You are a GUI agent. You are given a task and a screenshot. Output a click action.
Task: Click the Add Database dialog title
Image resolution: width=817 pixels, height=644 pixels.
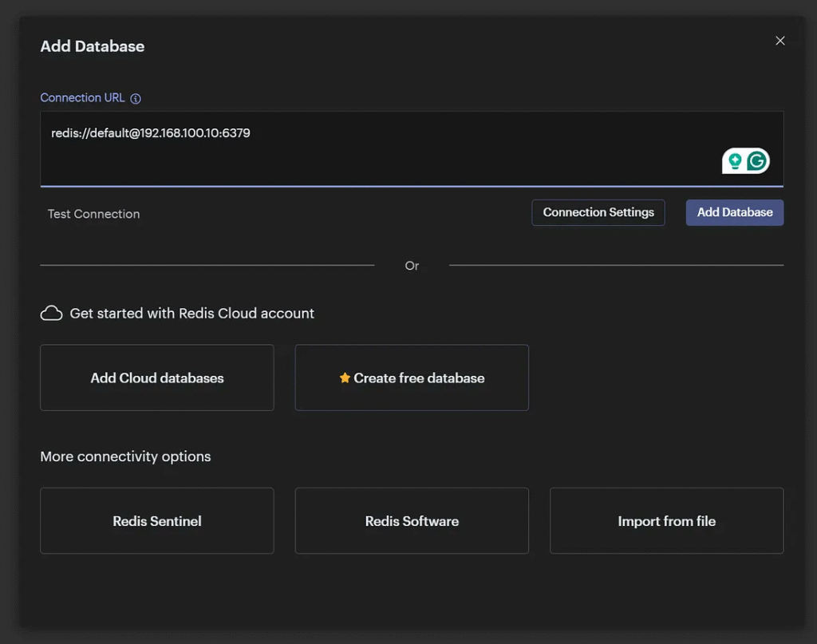(x=93, y=46)
